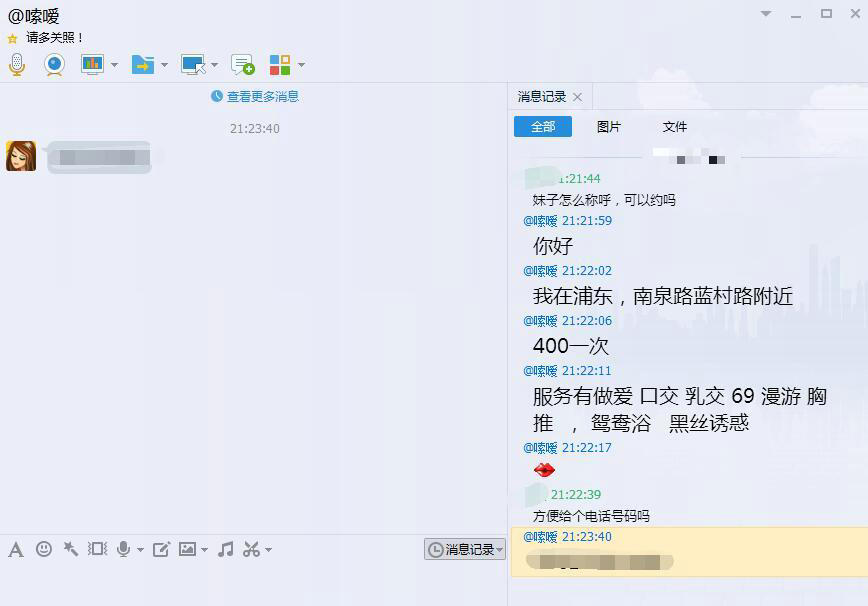Start a video call with the webcam icon
868x606 pixels.
pos(53,64)
